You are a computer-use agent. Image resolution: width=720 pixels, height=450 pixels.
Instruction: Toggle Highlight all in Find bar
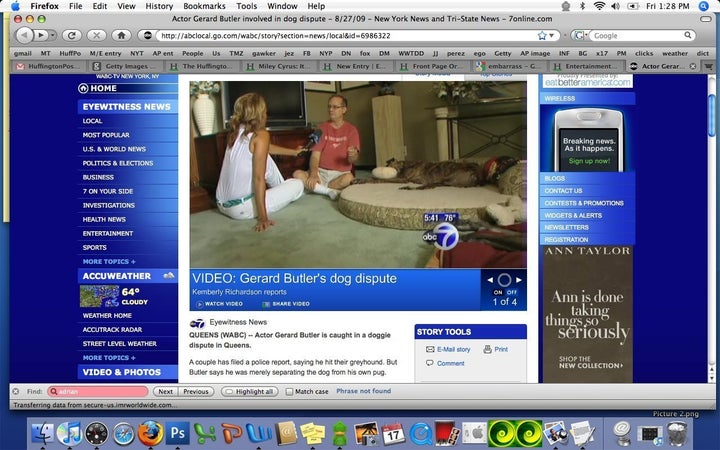[x=249, y=392]
